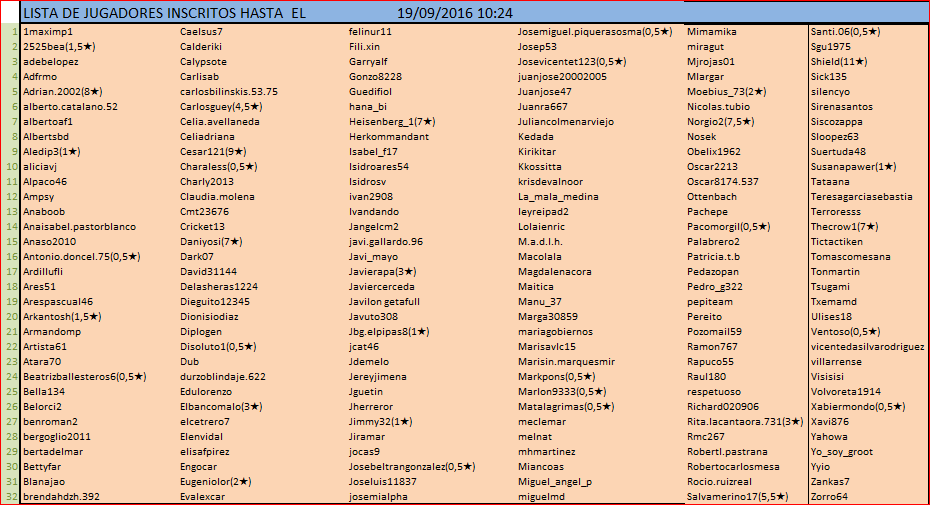Screen dimensions: 930x505
Task: Select the Obelix1962 cell
Action: coord(714,151)
